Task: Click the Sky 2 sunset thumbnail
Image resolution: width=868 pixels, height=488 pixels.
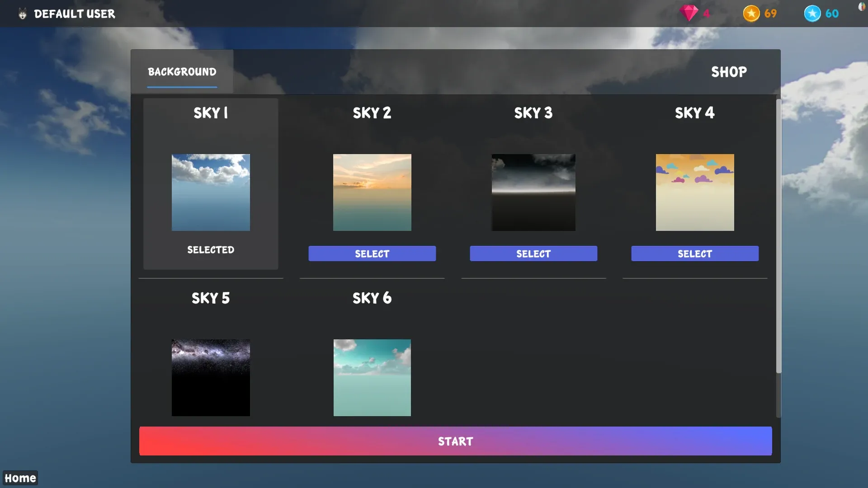Action: point(372,192)
